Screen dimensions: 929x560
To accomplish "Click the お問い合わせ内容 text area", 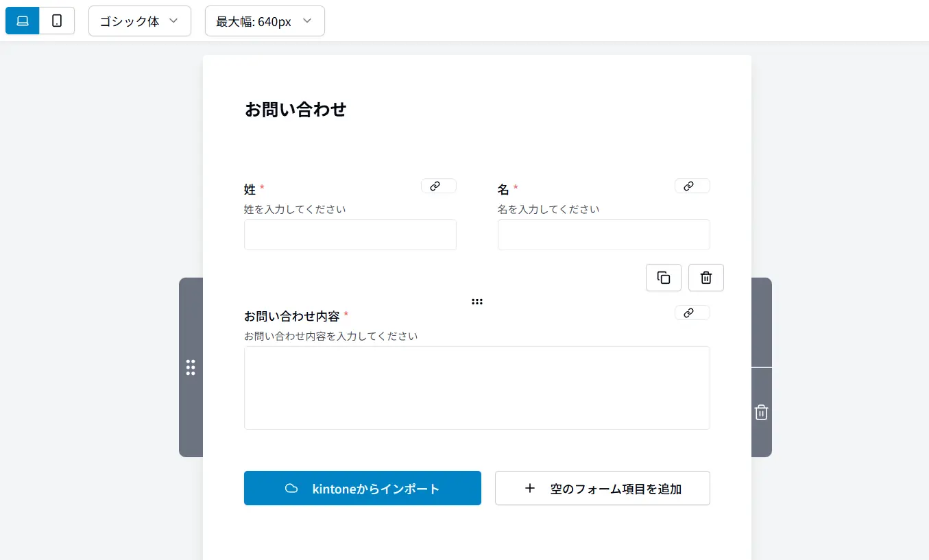I will [476, 387].
